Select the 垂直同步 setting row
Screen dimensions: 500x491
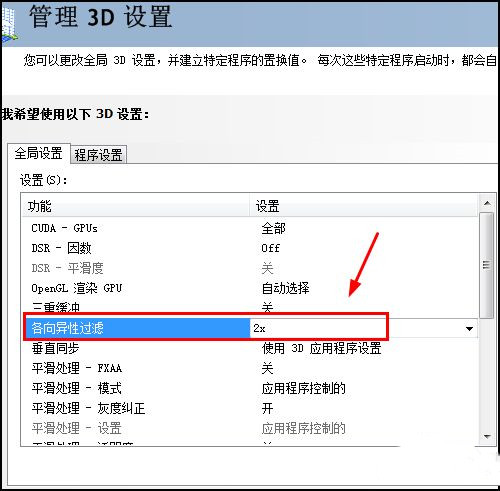(250, 348)
